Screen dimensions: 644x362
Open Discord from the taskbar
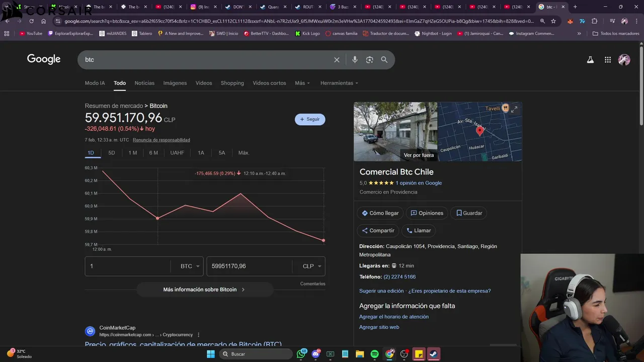pyautogui.click(x=316, y=354)
